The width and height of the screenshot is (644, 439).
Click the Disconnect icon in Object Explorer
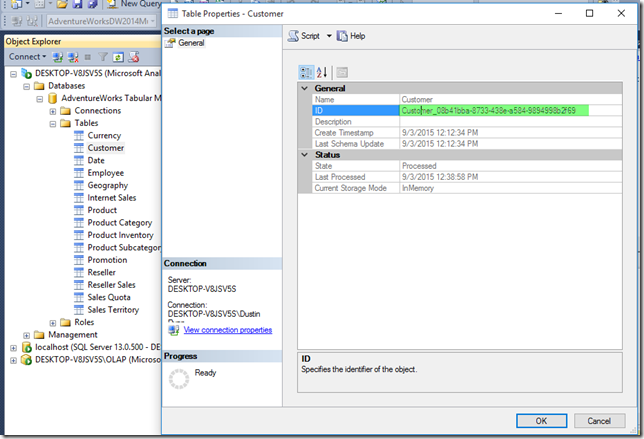(x=73, y=57)
